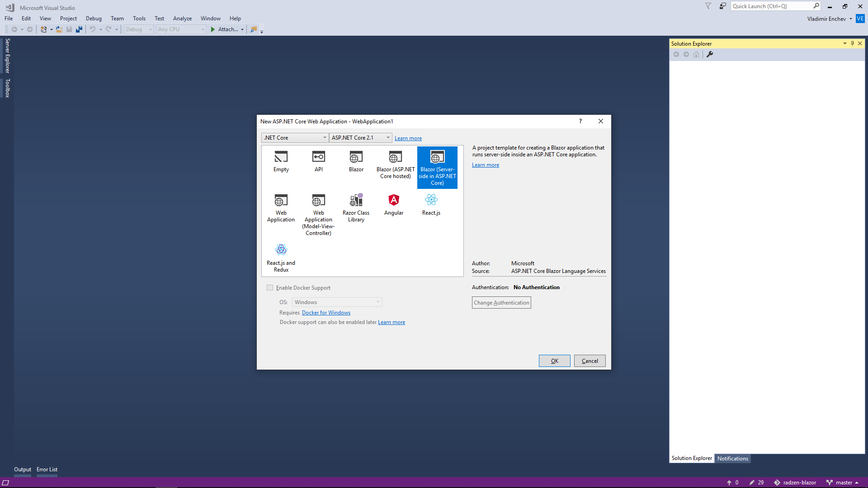
Task: Select Blazor (Server-side in ASP.NET Core) template
Action: coord(437,168)
